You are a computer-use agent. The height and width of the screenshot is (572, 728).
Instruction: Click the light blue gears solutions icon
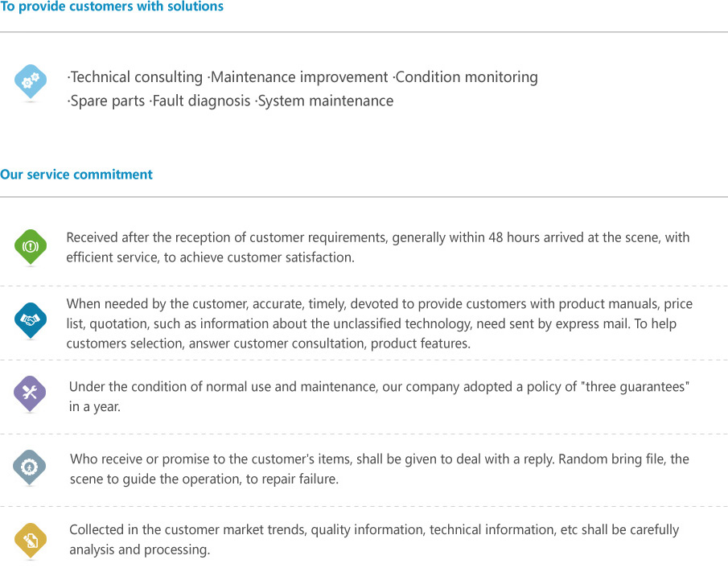click(x=31, y=81)
